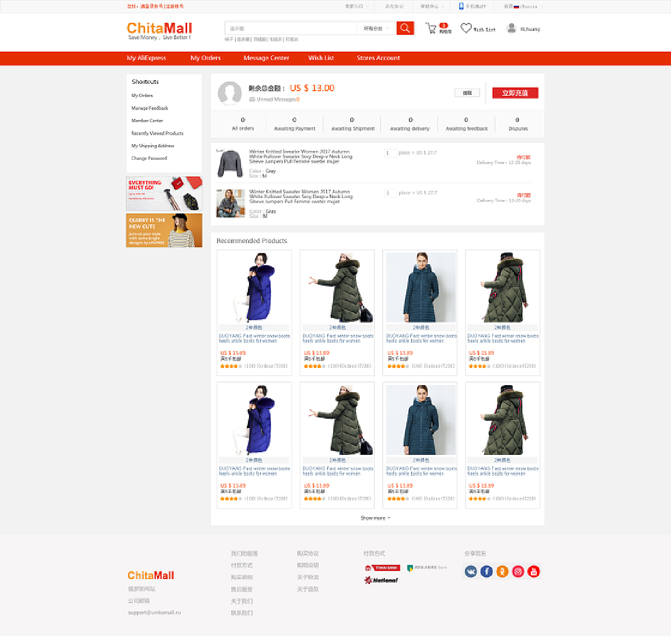Open the Russia language/region dropdown

click(x=524, y=6)
